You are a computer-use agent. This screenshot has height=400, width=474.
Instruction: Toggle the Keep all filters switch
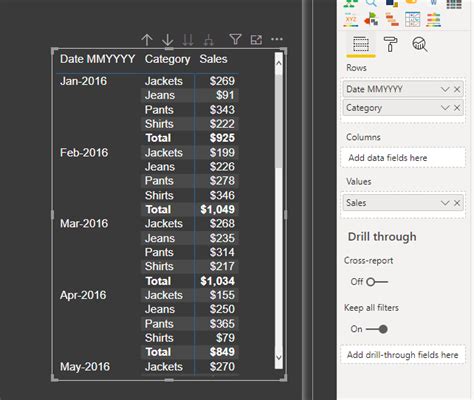377,329
